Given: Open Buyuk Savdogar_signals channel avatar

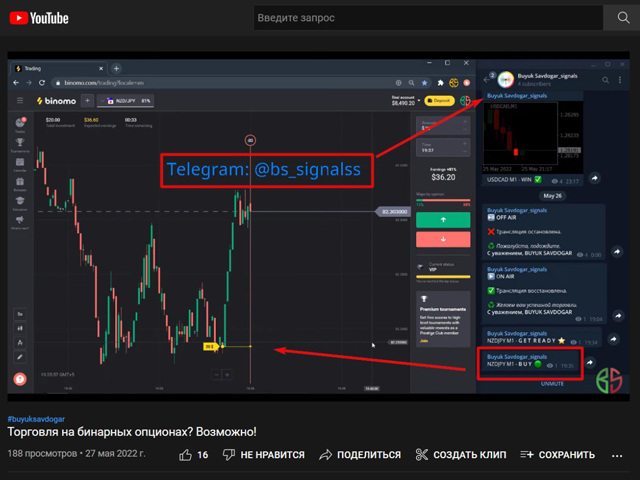Looking at the screenshot, I should [x=505, y=80].
